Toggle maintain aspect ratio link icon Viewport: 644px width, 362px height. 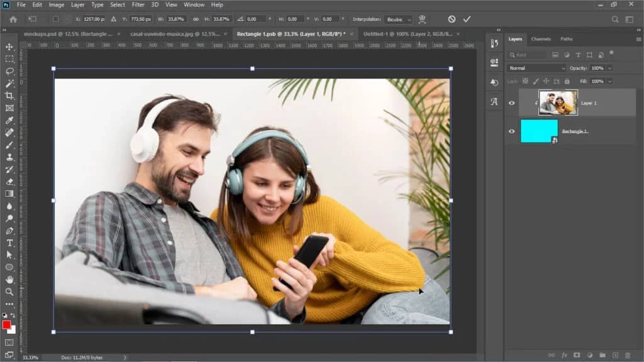tap(196, 19)
